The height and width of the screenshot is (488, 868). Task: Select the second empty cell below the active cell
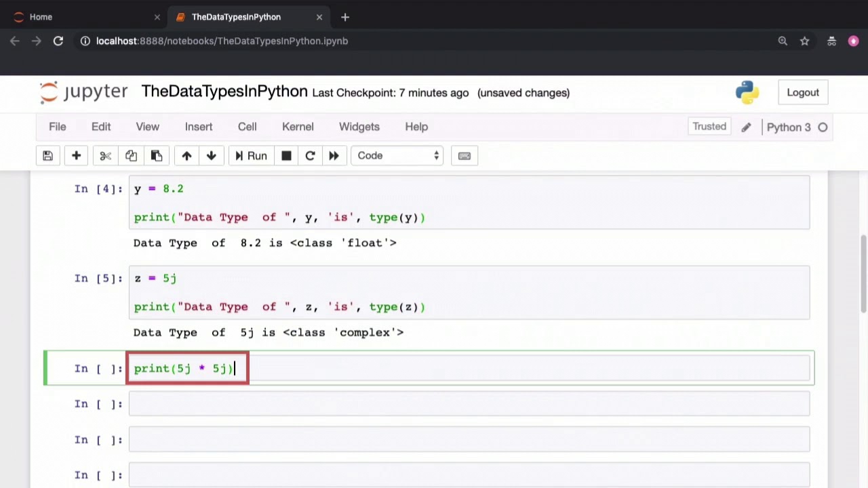pos(469,439)
